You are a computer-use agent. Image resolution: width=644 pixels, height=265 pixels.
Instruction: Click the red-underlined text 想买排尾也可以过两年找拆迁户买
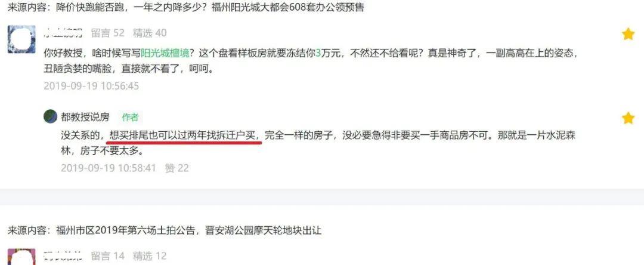tap(183, 135)
